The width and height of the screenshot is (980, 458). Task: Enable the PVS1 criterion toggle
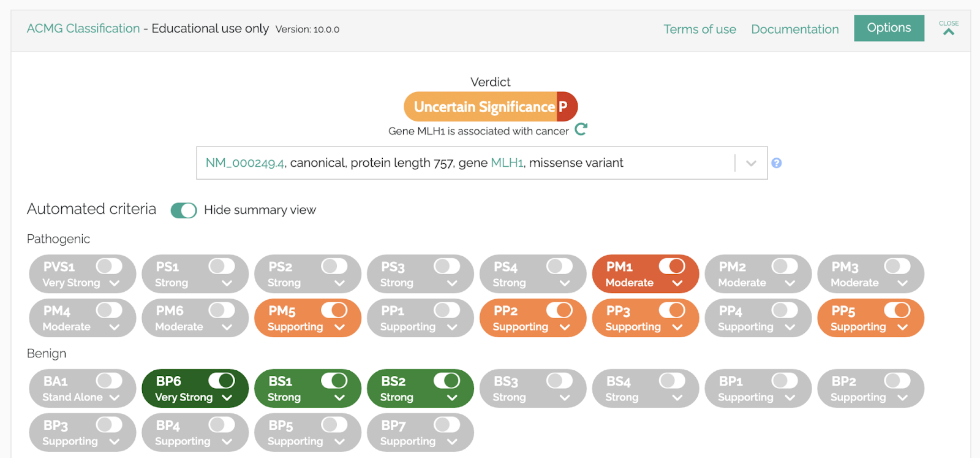click(109, 266)
